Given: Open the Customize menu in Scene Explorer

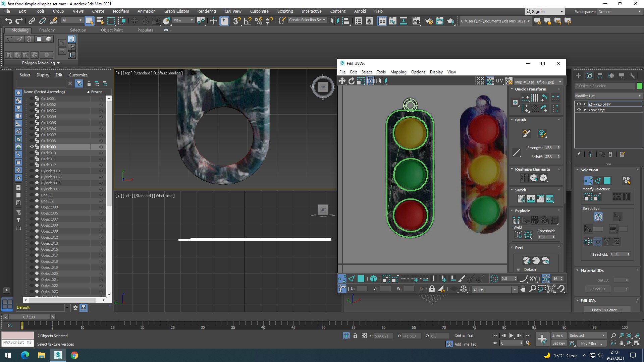Looking at the screenshot, I should point(78,75).
